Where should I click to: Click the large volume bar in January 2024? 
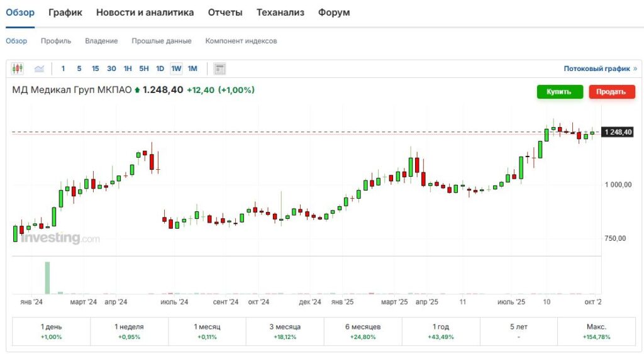click(47, 277)
